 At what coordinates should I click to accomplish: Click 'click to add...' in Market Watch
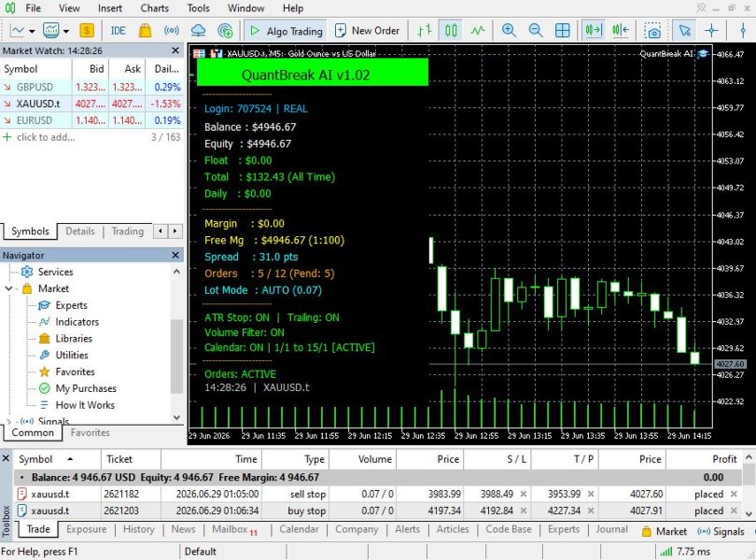46,137
